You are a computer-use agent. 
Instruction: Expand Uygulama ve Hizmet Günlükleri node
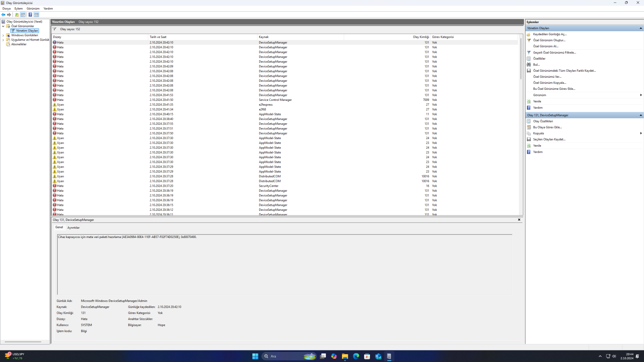[3, 40]
